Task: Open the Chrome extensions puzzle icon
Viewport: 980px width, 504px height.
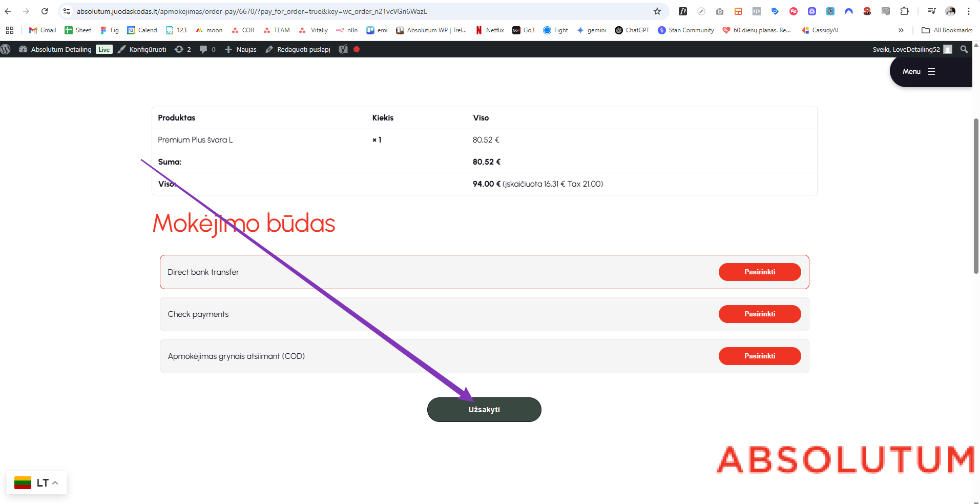Action: tap(904, 11)
